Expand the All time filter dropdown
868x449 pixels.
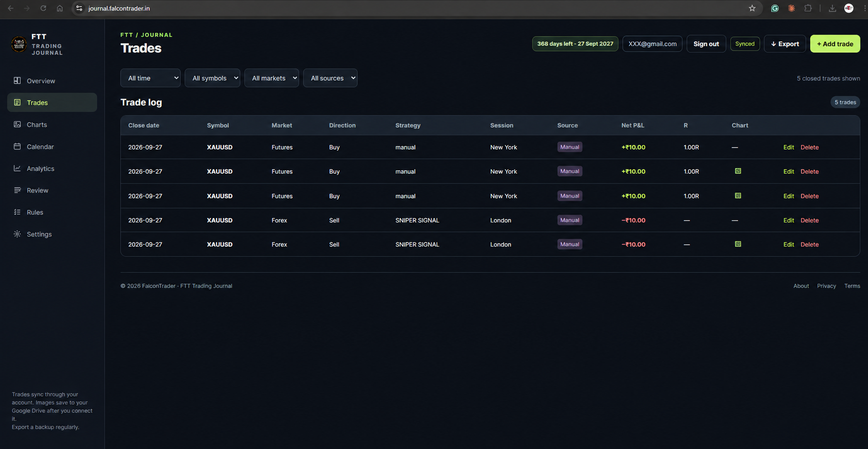[x=150, y=78]
